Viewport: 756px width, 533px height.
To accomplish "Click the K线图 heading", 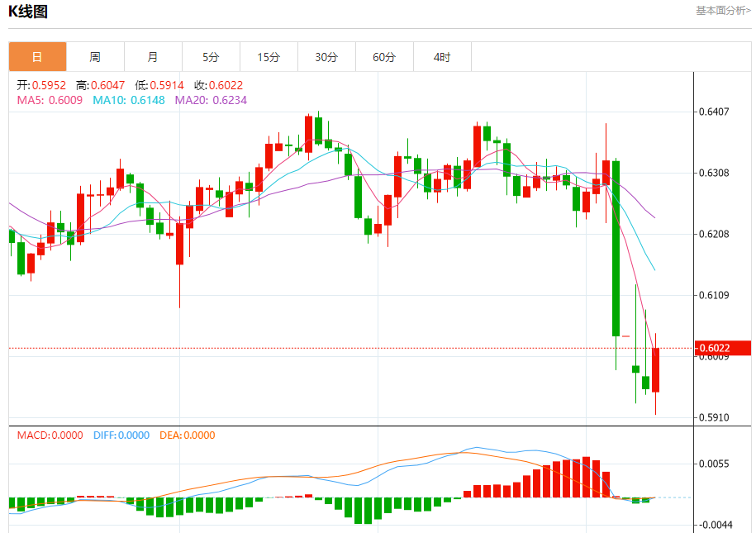I will [28, 11].
